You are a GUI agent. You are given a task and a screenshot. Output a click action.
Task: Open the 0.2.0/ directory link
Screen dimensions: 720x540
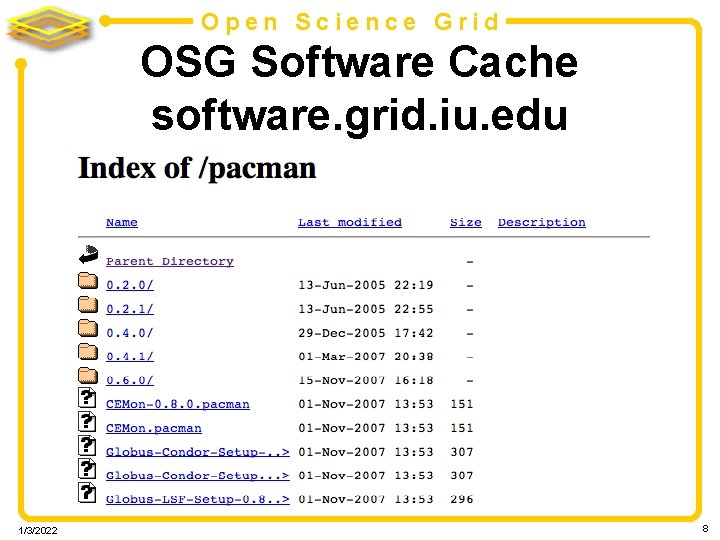(x=130, y=285)
